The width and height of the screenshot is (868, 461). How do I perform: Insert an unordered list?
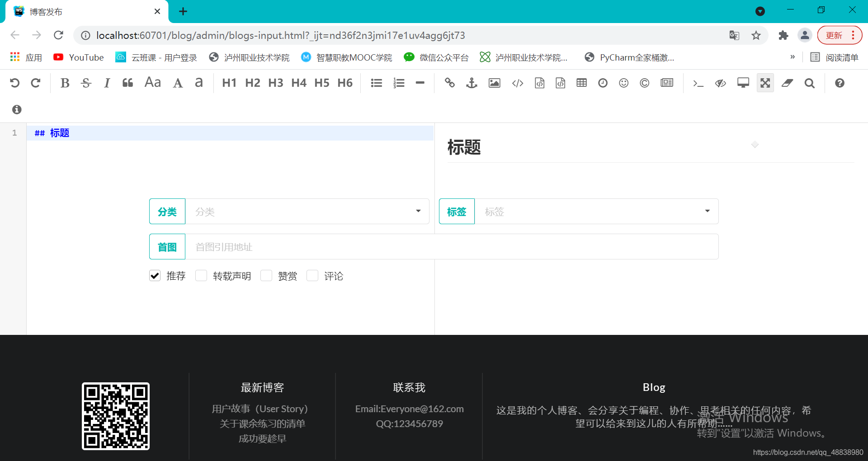pos(376,83)
